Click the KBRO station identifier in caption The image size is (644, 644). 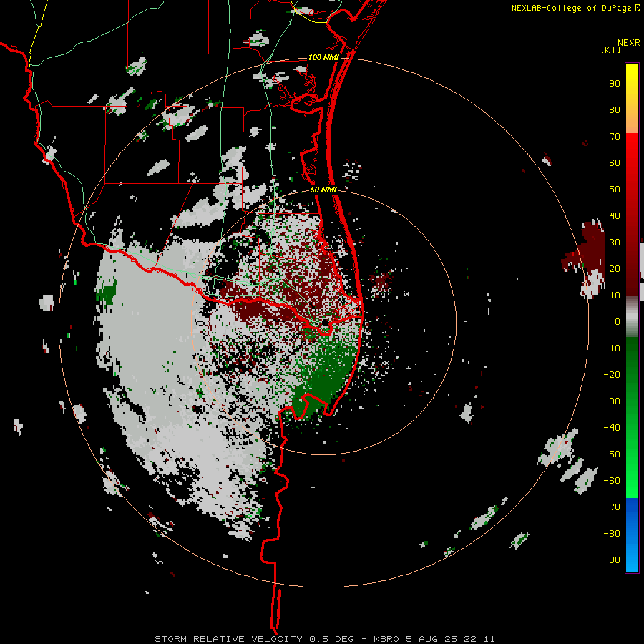click(x=386, y=639)
